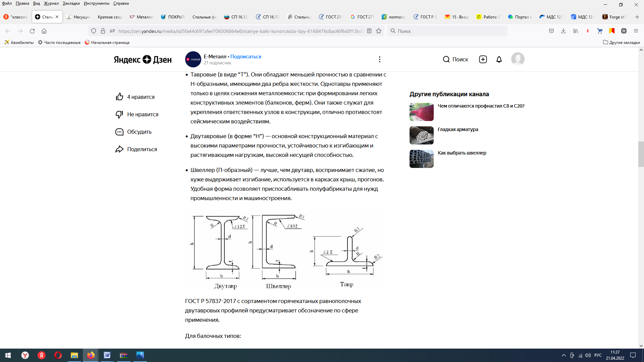Click the browser Forward arrow
This screenshot has height=362, width=644.
[20, 31]
